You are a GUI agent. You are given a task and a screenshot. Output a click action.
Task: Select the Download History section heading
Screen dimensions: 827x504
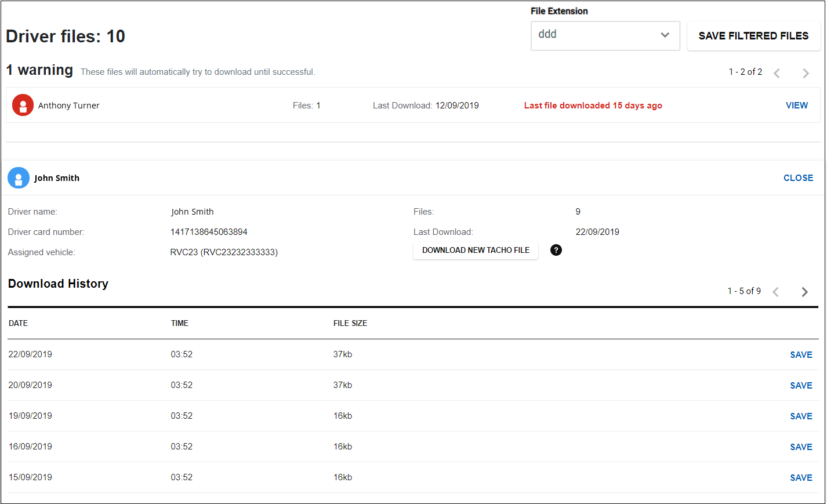[x=58, y=284]
